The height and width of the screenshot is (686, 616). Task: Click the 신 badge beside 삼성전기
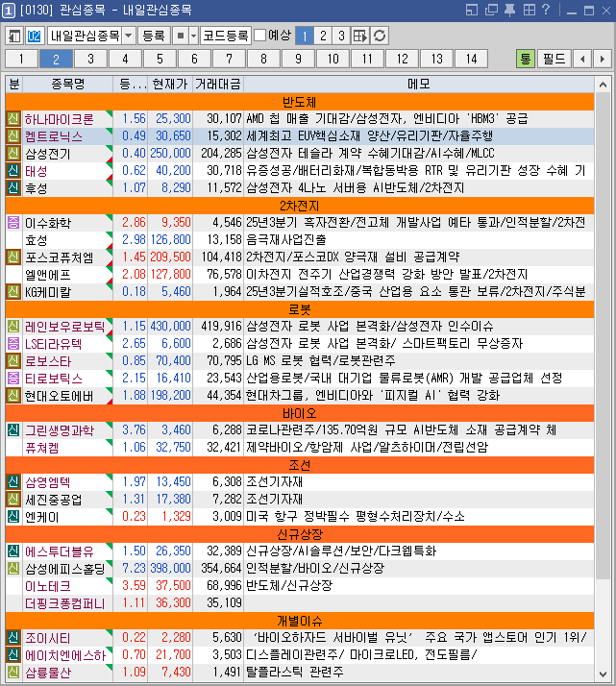pyautogui.click(x=13, y=153)
